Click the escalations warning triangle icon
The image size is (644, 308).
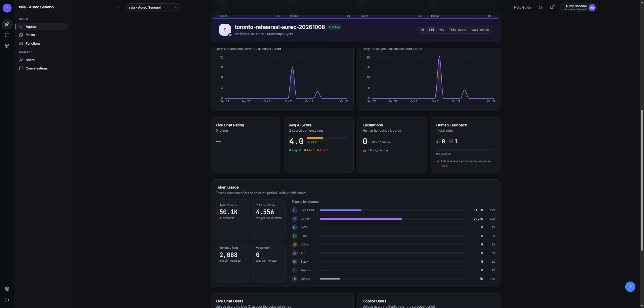364,150
